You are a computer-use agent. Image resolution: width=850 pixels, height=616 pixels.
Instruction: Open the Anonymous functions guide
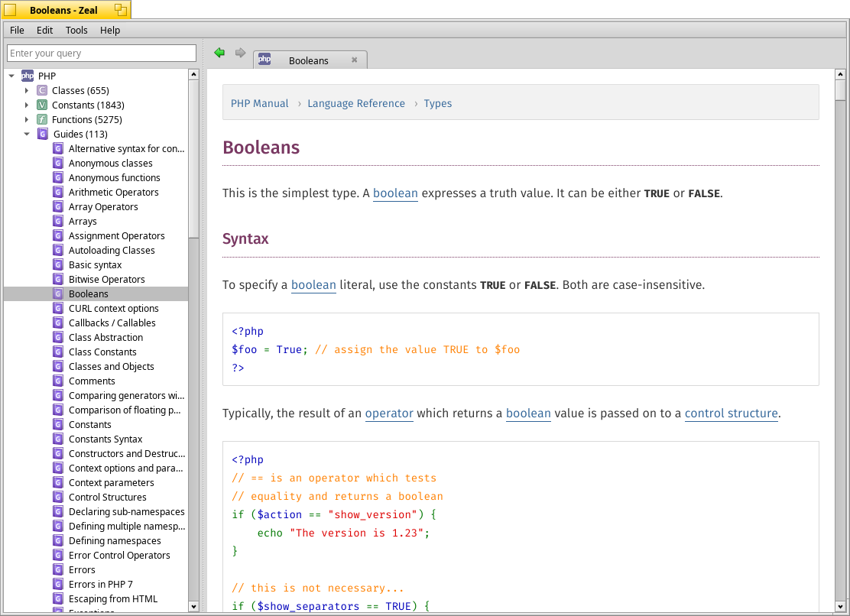pyautogui.click(x=115, y=178)
